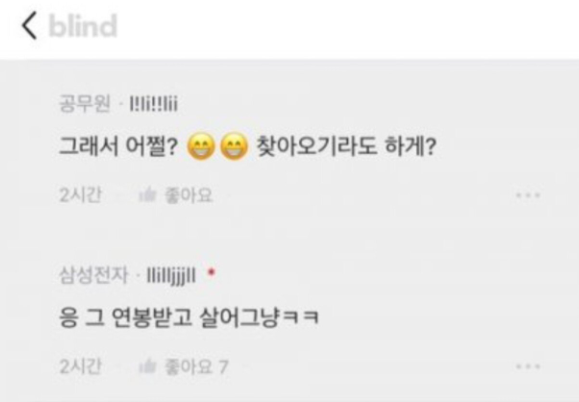Open profile of user llilljjjll
579x402 pixels.
171,276
